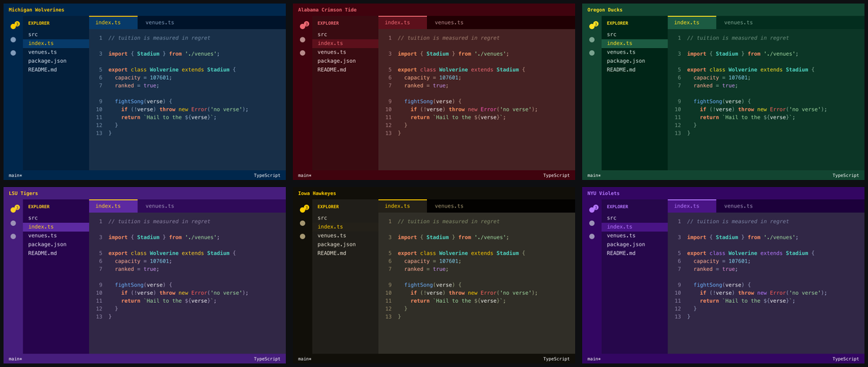The width and height of the screenshot is (868, 367).
Task: Click the second activity dot in NYU Violets
Action: point(592,223)
